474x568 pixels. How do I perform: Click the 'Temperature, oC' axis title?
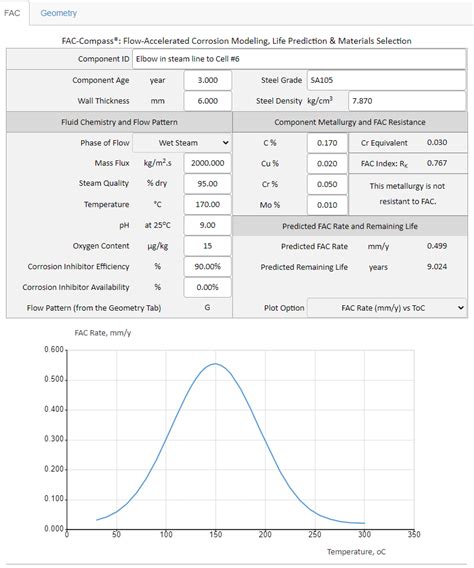tap(356, 552)
